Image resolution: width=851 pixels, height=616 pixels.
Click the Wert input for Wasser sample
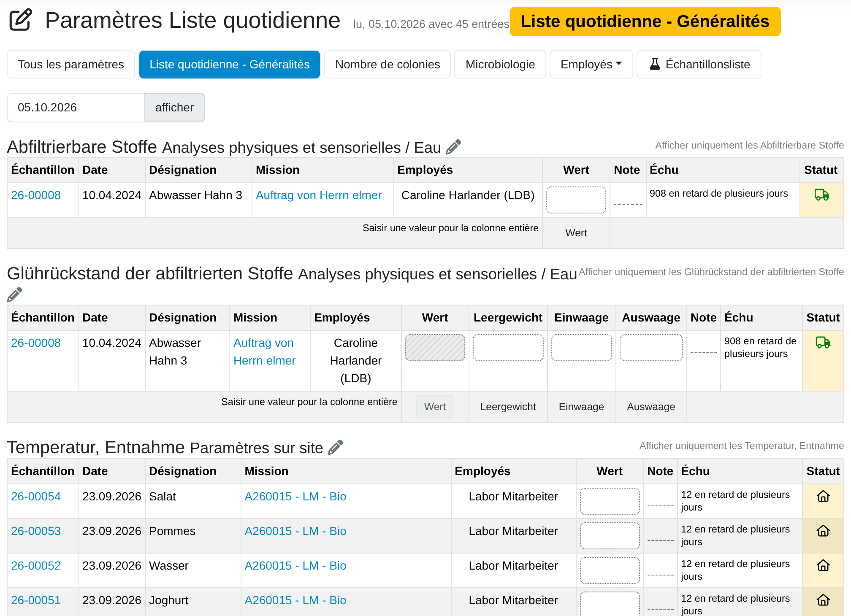tap(610, 570)
